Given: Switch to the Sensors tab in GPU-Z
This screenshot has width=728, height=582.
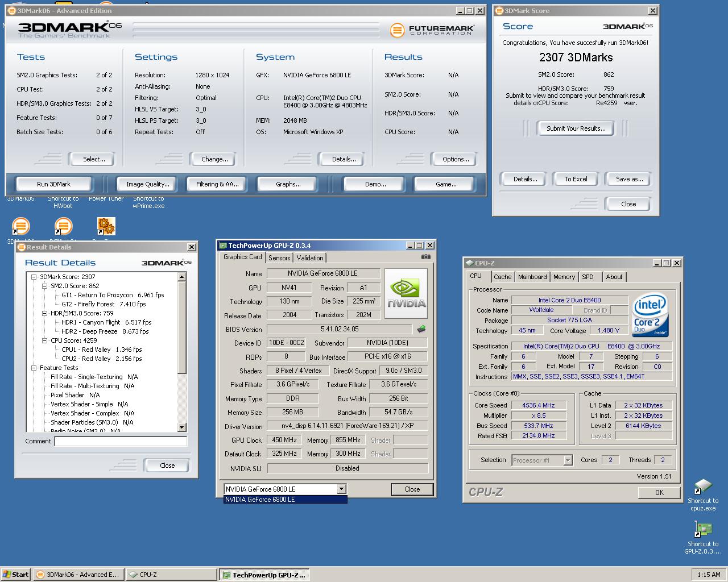Looking at the screenshot, I should pyautogui.click(x=279, y=258).
